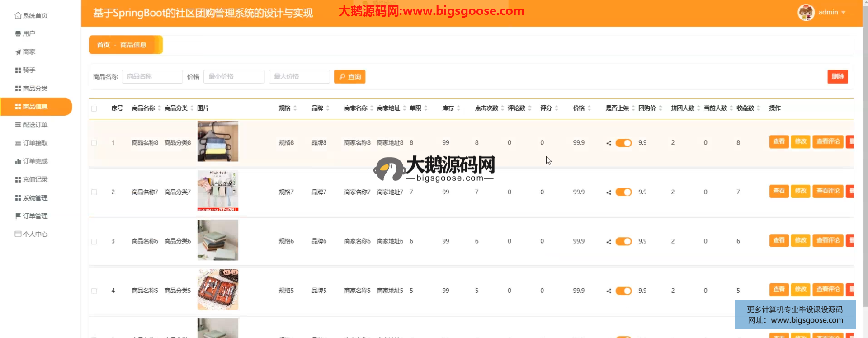Viewport: 868px width, 338px height.
Task: Click the red 删除 button
Action: pos(837,77)
